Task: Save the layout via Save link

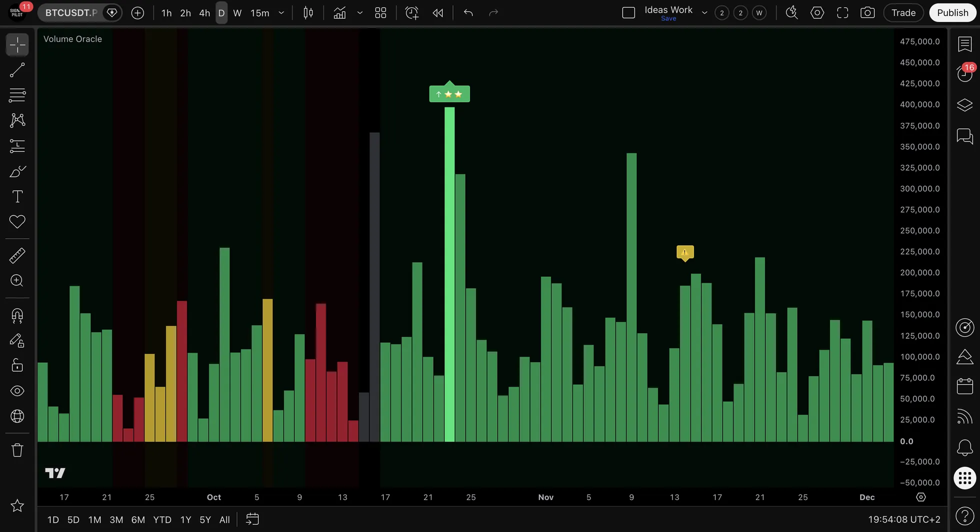Action: tap(668, 18)
